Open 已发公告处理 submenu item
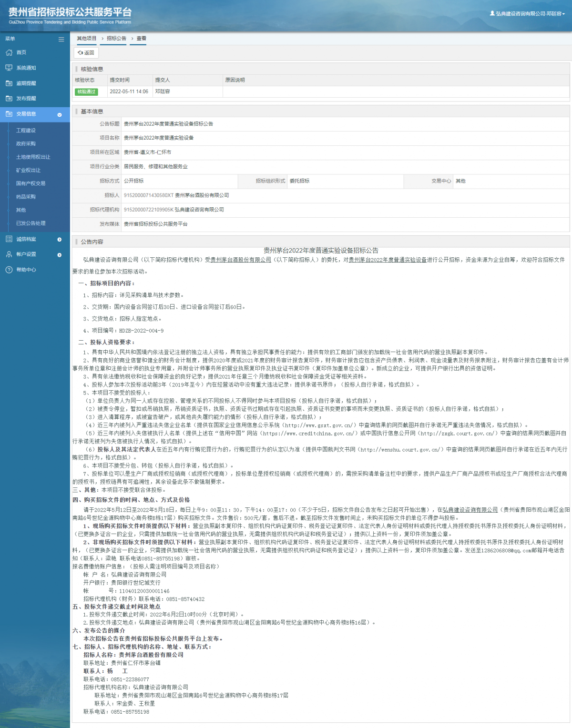Viewport: 572px width, 728px height. pyautogui.click(x=31, y=223)
